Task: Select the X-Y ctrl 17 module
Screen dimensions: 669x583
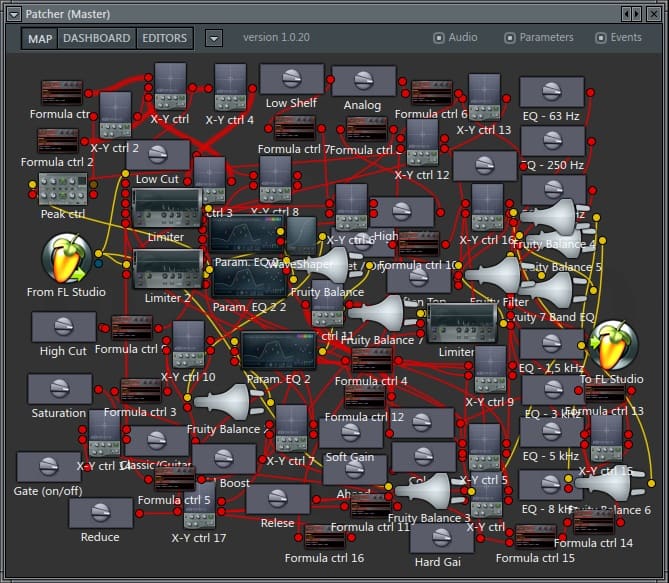Action: click(199, 506)
